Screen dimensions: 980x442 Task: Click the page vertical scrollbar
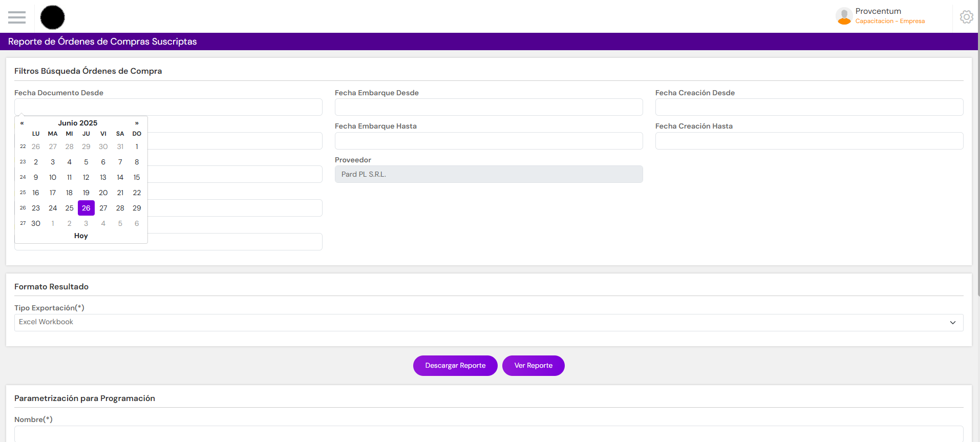(x=978, y=149)
